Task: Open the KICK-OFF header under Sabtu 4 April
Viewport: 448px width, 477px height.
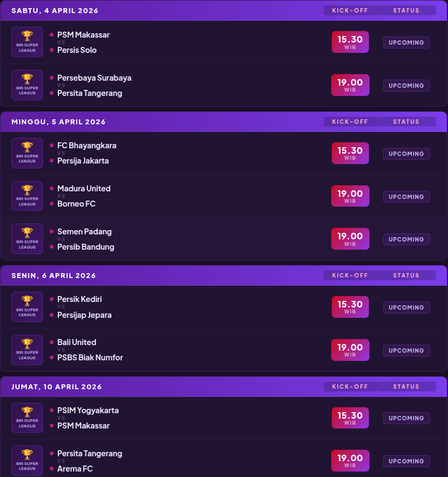Action: [350, 10]
